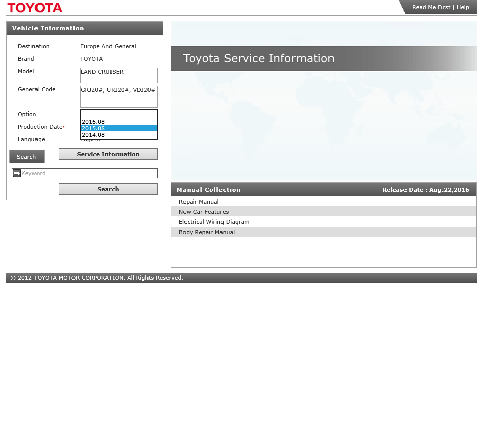
Task: Select the GRJ20#, URJ20#, VDJ20# general code
Action: (x=118, y=90)
